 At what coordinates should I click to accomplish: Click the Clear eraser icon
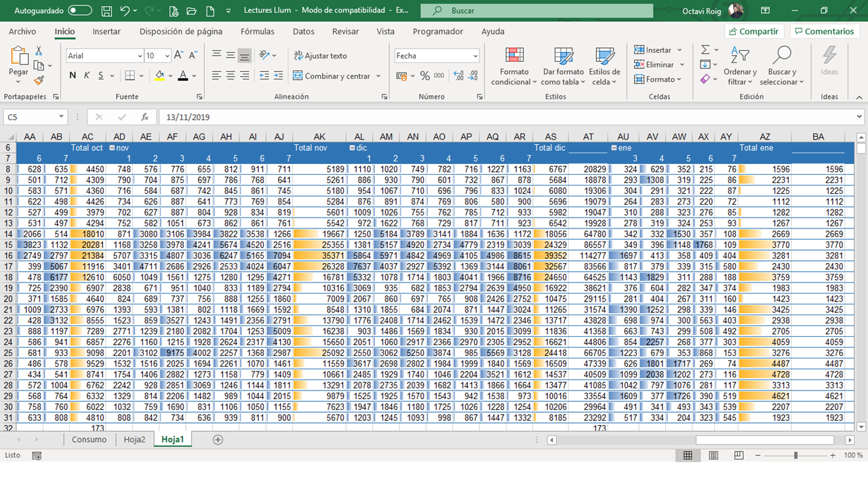pos(705,79)
